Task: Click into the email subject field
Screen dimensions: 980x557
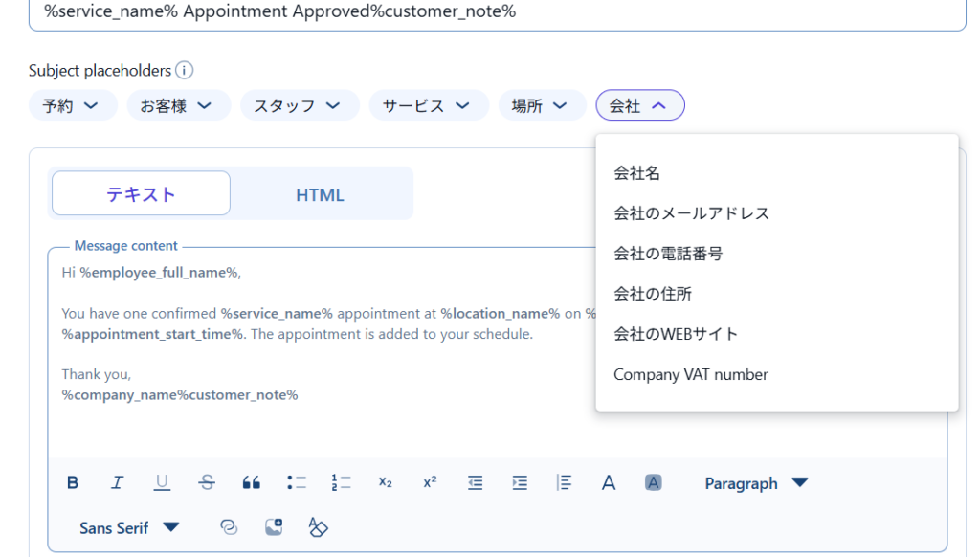Action: coord(479,13)
